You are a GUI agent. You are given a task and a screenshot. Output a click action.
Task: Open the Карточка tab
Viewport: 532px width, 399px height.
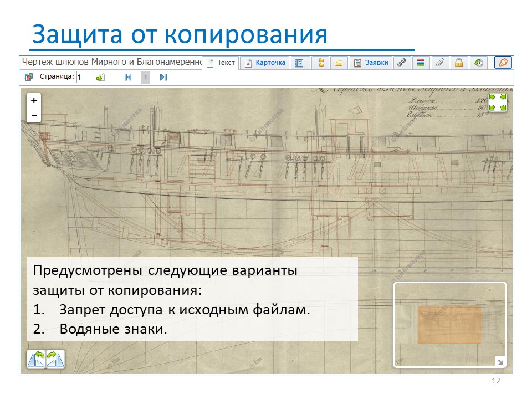pyautogui.click(x=265, y=63)
